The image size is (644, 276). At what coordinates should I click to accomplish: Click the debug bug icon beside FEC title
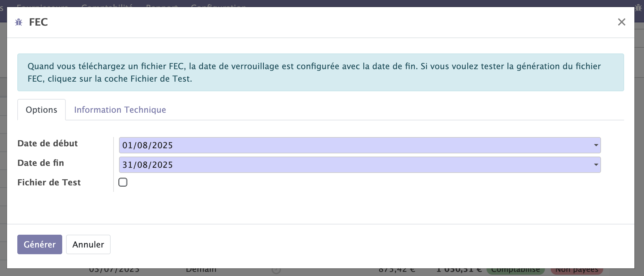[19, 22]
